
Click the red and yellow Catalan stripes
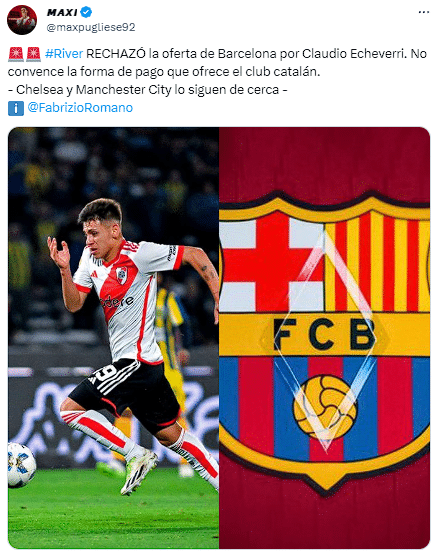(377, 262)
